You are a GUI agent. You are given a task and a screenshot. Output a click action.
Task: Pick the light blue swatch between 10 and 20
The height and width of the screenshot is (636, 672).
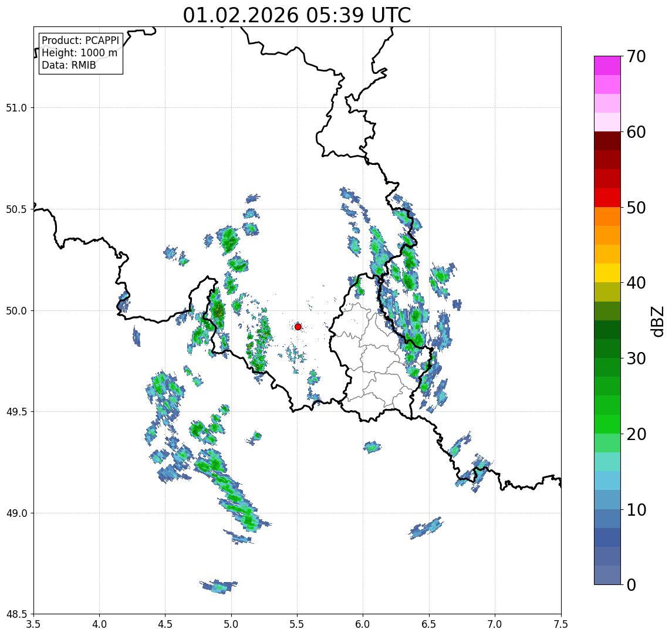607,481
